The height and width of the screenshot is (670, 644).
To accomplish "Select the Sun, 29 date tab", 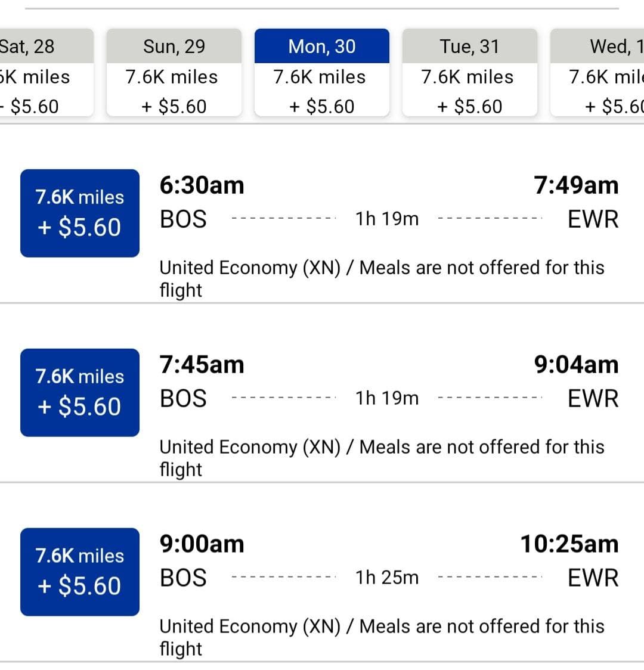I will [174, 72].
